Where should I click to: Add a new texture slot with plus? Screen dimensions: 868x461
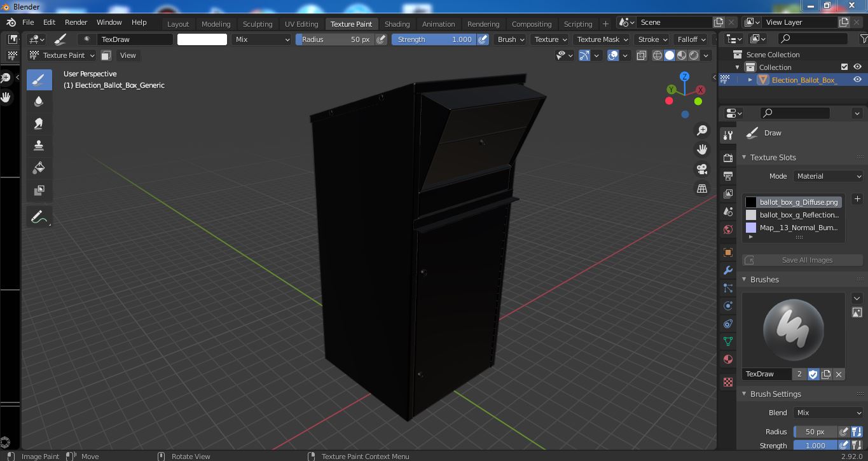pos(857,199)
